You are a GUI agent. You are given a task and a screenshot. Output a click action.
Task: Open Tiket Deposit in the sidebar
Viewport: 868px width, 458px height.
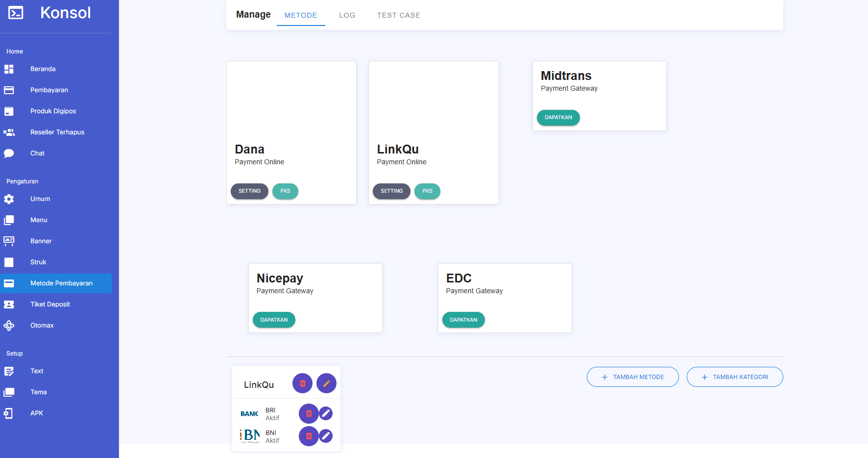pos(50,305)
